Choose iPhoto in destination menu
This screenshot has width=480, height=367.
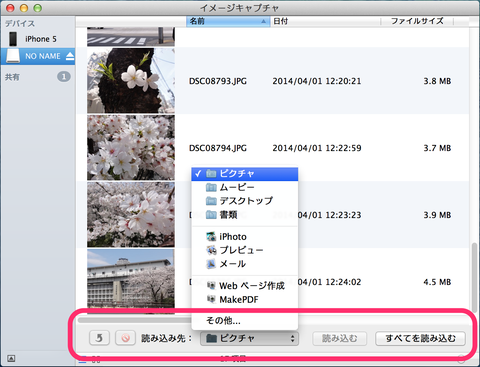pos(245,237)
